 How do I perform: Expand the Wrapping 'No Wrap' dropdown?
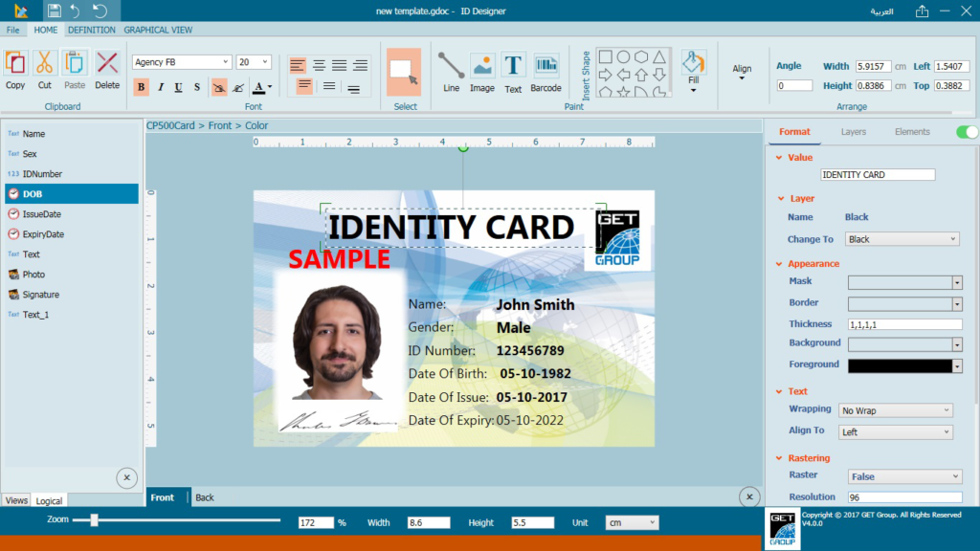pos(896,410)
